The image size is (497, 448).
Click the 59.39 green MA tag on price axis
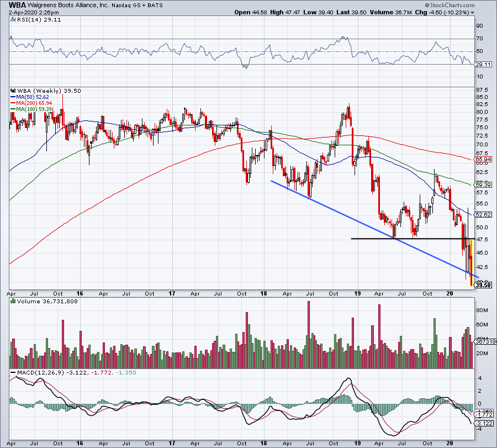pos(483,185)
